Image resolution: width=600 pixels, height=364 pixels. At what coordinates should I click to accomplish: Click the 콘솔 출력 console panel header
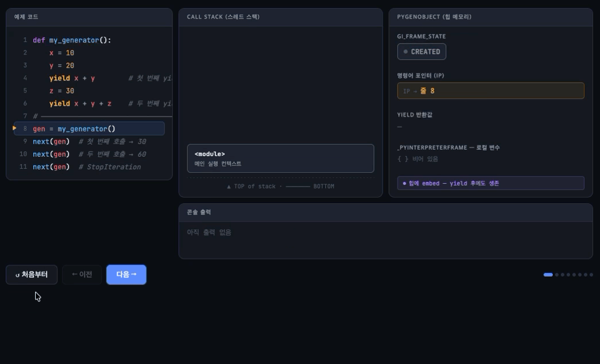(x=199, y=211)
